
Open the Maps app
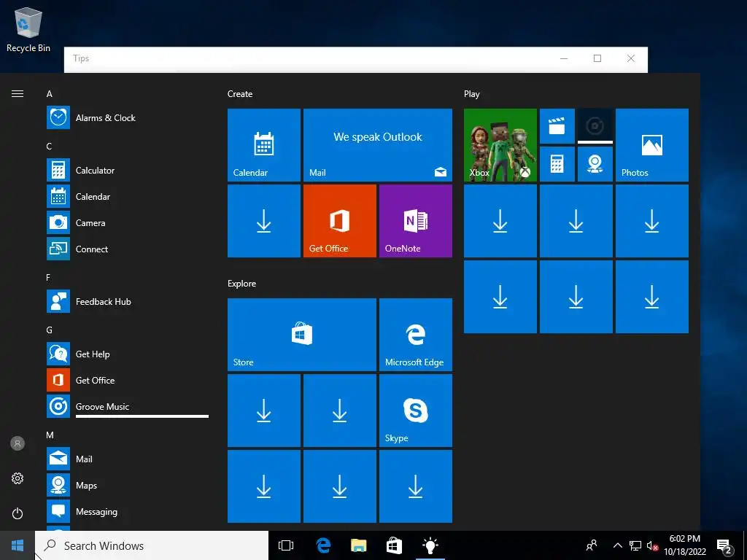(127, 485)
